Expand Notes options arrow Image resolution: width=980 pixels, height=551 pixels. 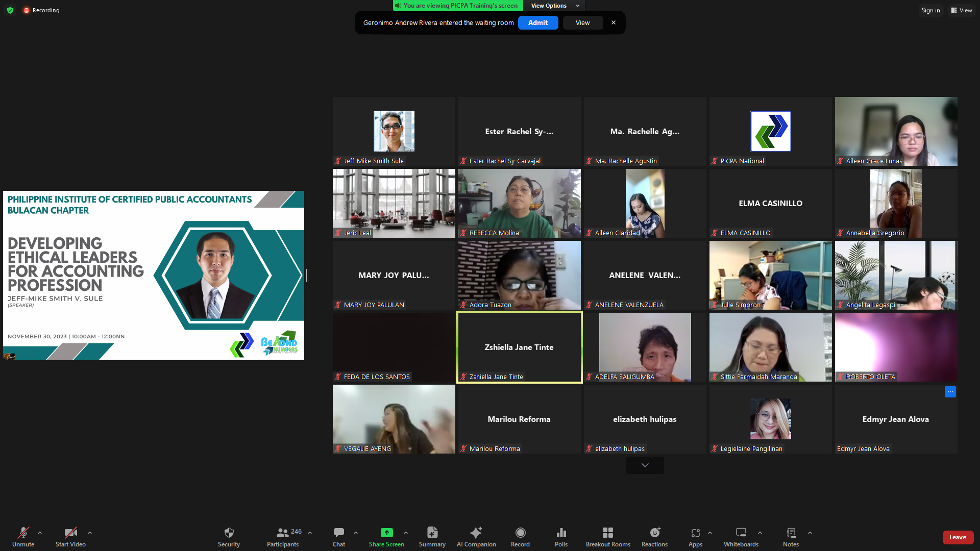coord(810,533)
